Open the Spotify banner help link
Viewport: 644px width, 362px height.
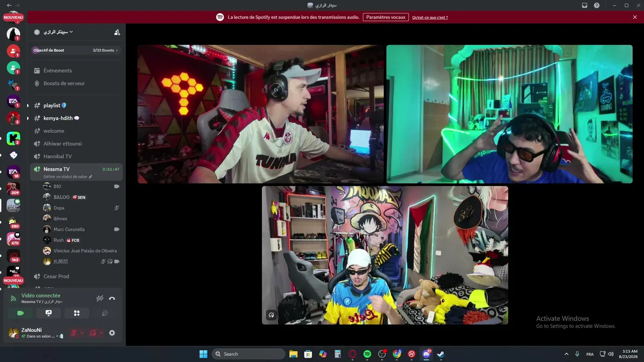(430, 17)
